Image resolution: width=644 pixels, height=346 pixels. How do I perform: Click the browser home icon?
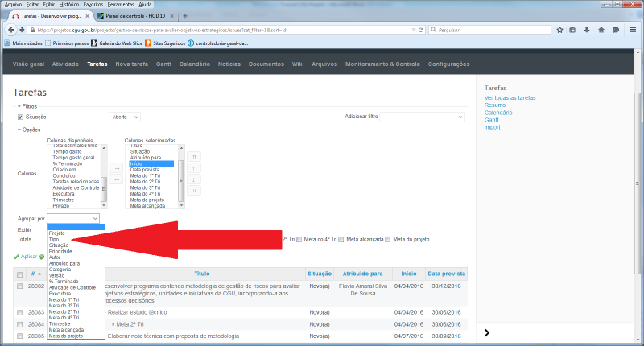pyautogui.click(x=601, y=30)
